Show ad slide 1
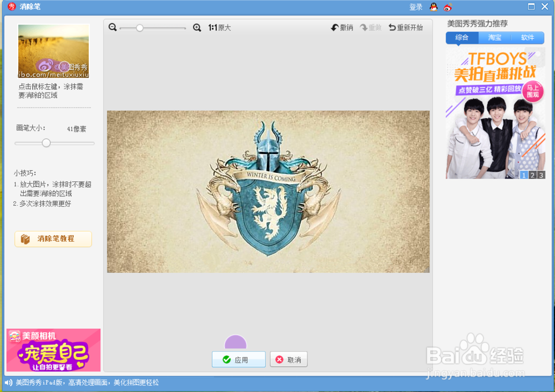This screenshot has height=392, width=555. [x=524, y=175]
